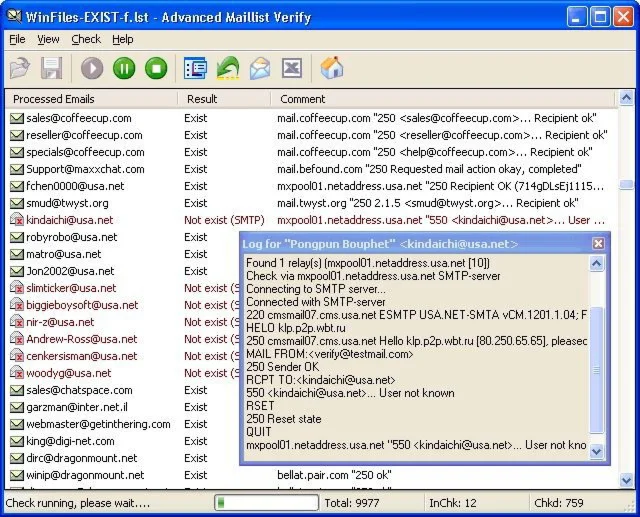
Task: Click the open envelope mail icon
Action: (x=260, y=68)
